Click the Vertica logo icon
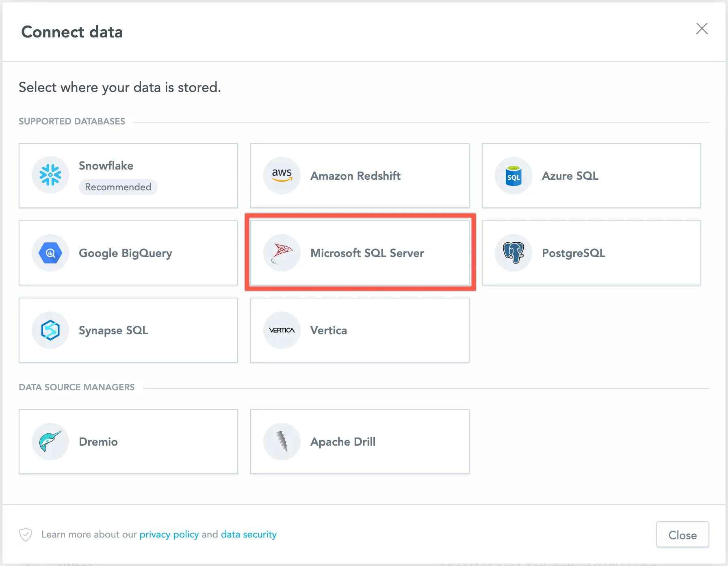This screenshot has width=728, height=566. click(282, 330)
